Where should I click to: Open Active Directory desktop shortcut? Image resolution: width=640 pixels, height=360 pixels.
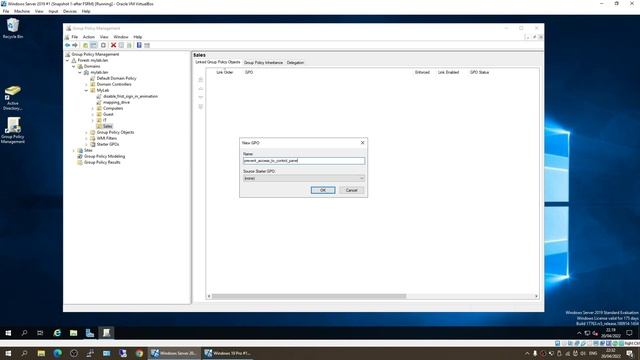point(13,98)
